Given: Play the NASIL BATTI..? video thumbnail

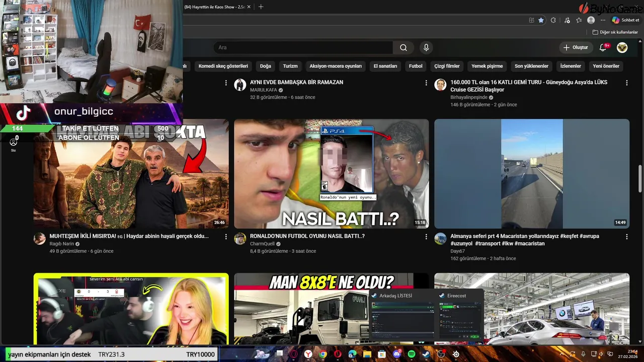Looking at the screenshot, I should point(331,174).
